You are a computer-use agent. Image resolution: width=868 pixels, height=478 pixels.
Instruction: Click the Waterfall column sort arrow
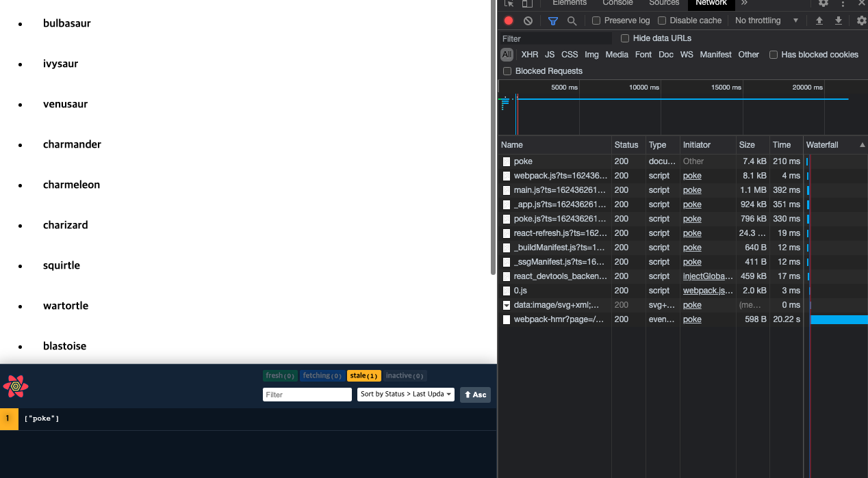(862, 145)
